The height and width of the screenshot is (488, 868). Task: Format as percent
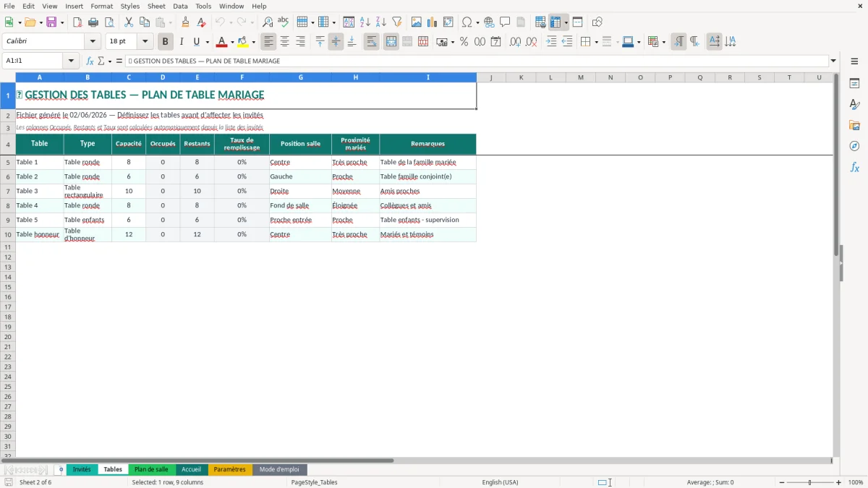[x=464, y=42]
